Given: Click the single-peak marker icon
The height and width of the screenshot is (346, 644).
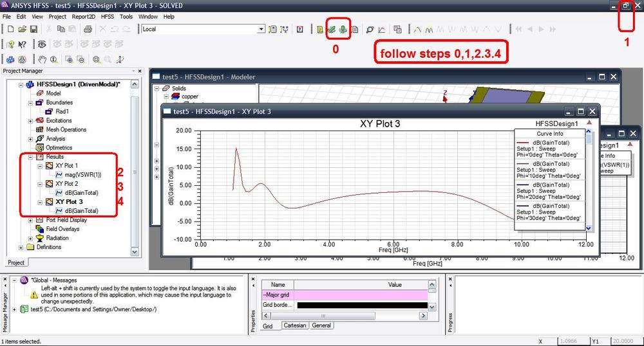Looking at the screenshot, I should pos(417,30).
